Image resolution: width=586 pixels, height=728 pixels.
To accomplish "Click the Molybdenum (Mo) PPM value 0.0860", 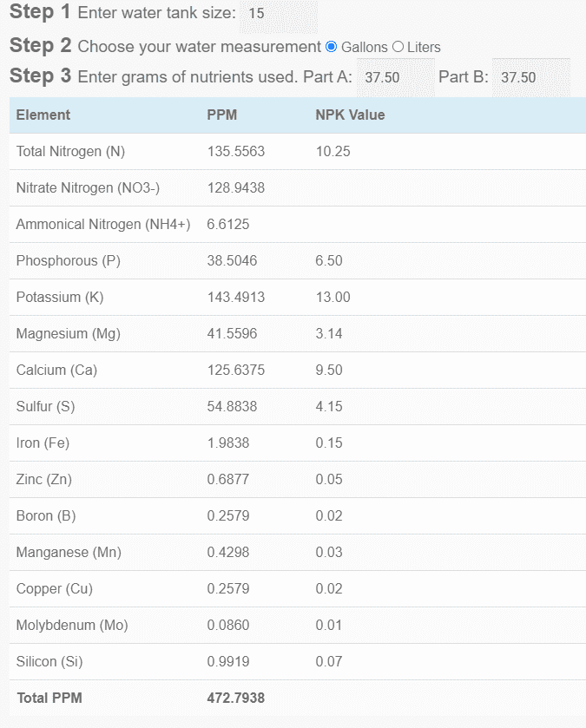I will [228, 626].
